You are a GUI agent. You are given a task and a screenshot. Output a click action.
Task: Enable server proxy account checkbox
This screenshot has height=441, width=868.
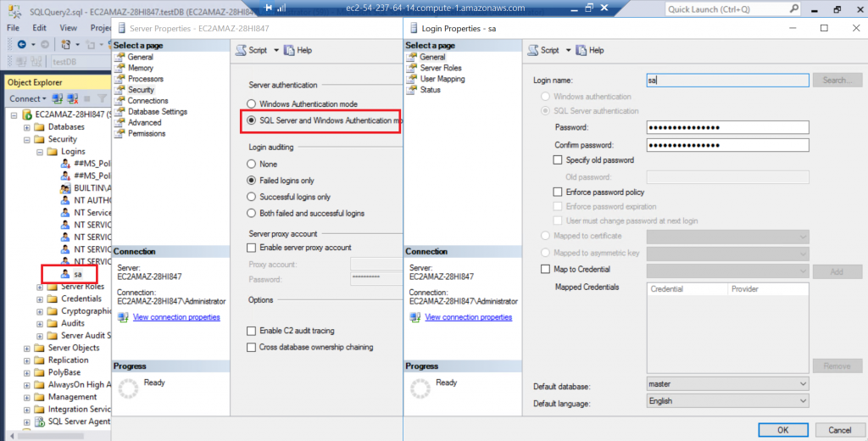point(251,248)
